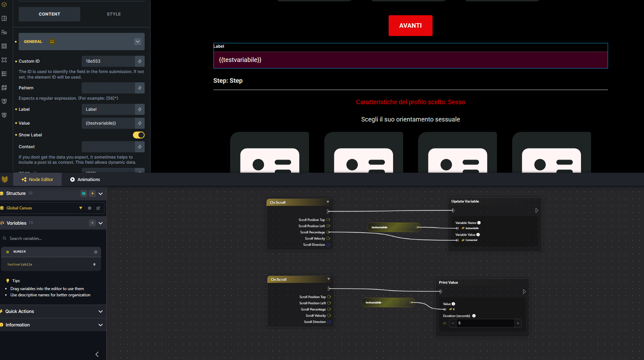
Task: Click the CSS3 shield icon in the sidebar
Action: click(x=4, y=101)
